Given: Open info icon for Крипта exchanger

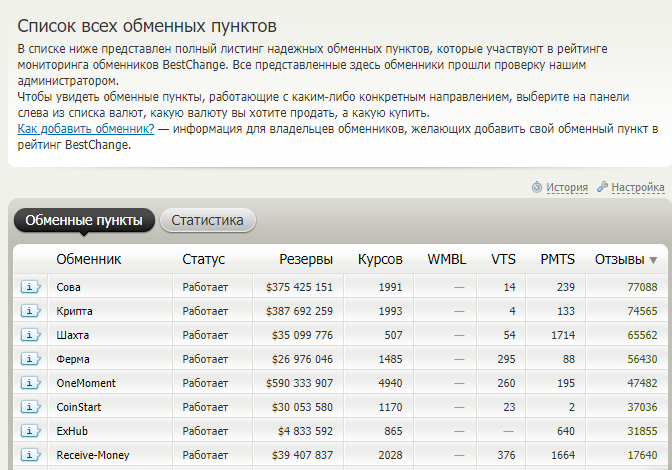Looking at the screenshot, I should pos(30,311).
